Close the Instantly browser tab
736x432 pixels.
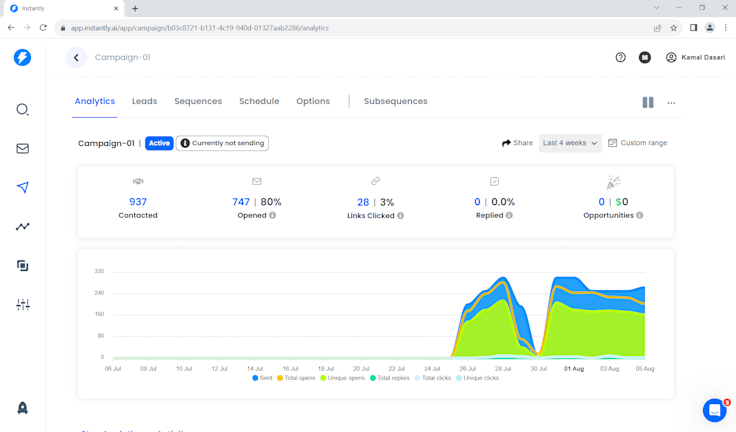tap(116, 8)
